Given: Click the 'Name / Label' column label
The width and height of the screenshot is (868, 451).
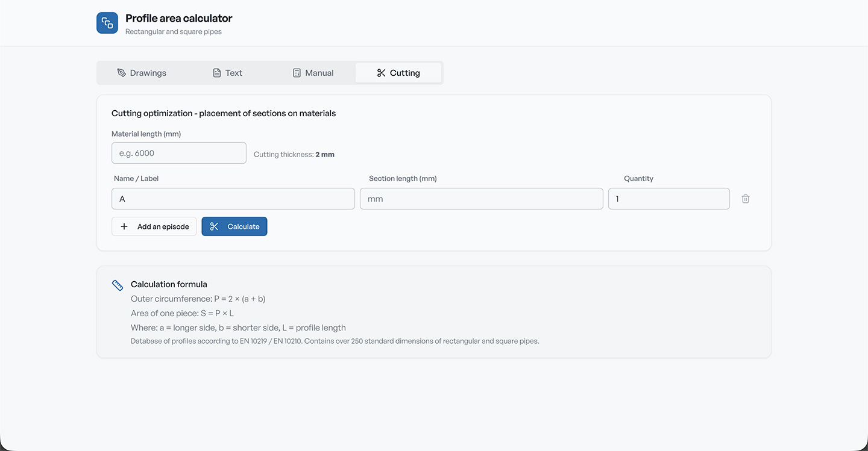Looking at the screenshot, I should click(x=136, y=178).
